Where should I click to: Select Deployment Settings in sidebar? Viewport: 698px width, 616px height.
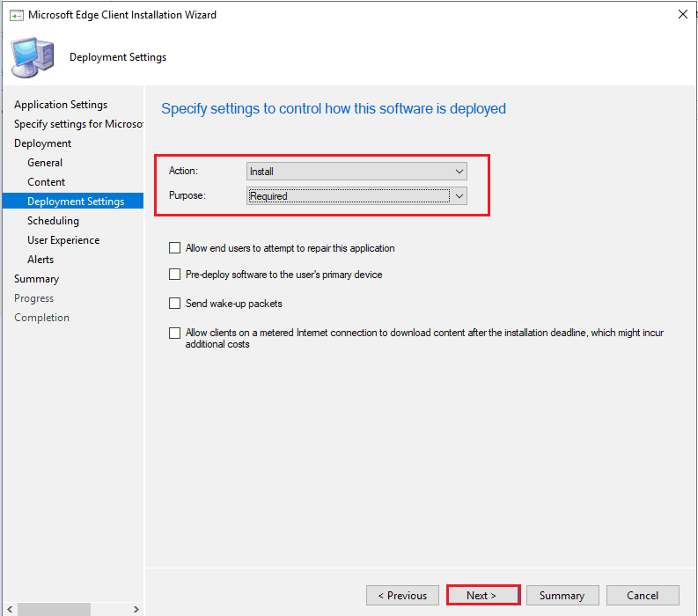[73, 202]
